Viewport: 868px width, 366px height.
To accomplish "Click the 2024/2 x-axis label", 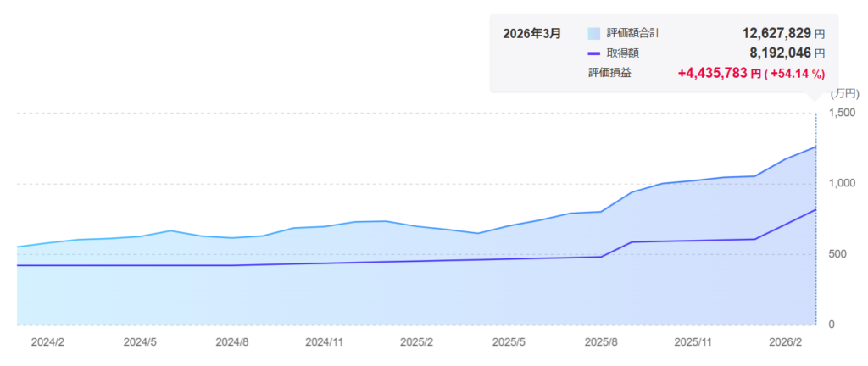I will pos(47,343).
